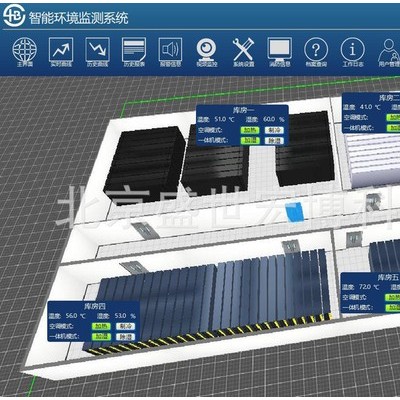
Task: Toggle 库房一 air conditioner cooling mode
Action: tap(274, 130)
